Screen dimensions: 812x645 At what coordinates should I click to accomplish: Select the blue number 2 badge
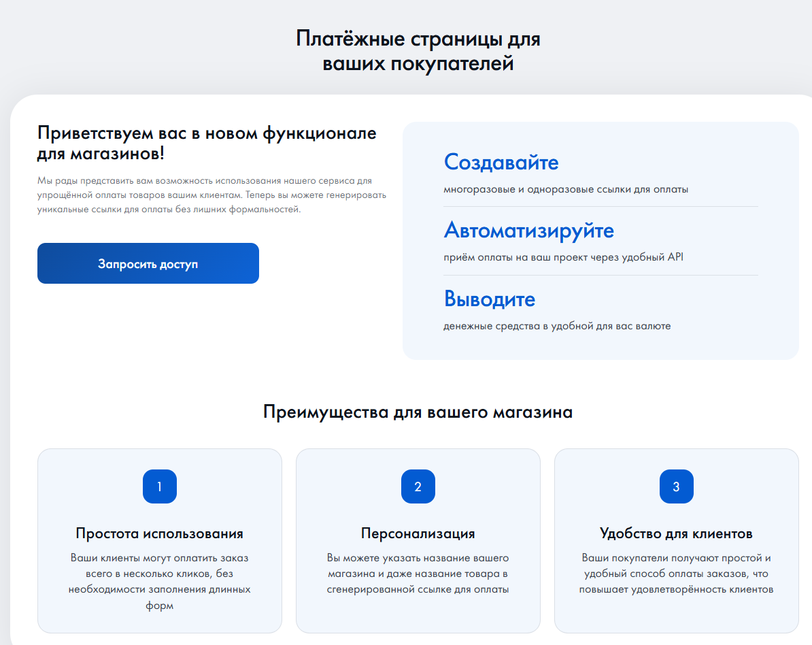click(418, 486)
